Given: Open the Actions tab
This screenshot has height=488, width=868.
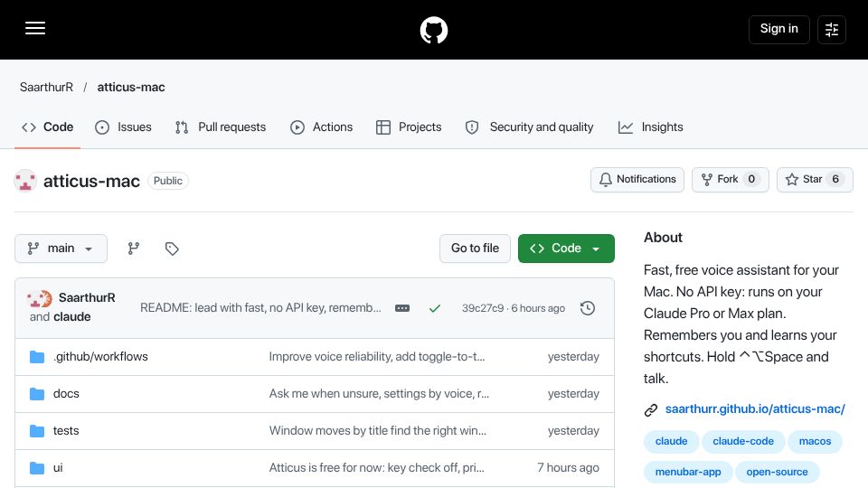Looking at the screenshot, I should click(x=321, y=127).
